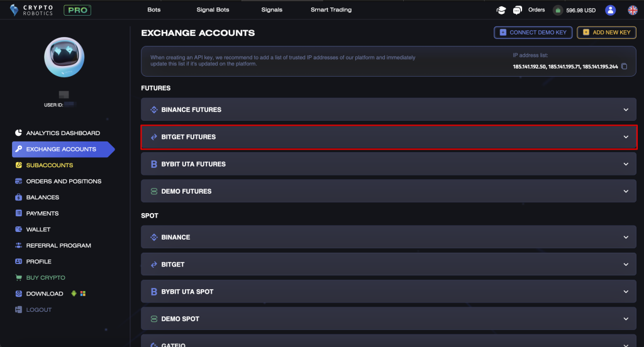This screenshot has height=347, width=644.
Task: Click the Orders and Positions icon
Action: (x=18, y=181)
